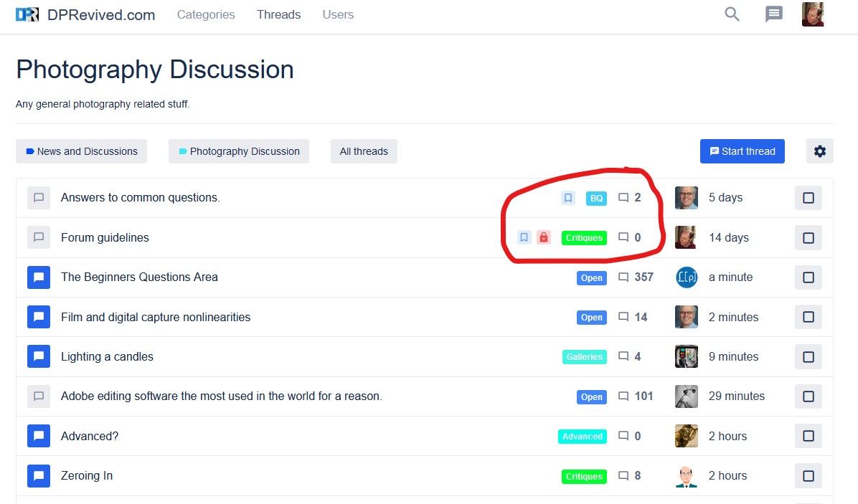858x504 pixels.
Task: Filter by the All threads button
Action: (364, 151)
